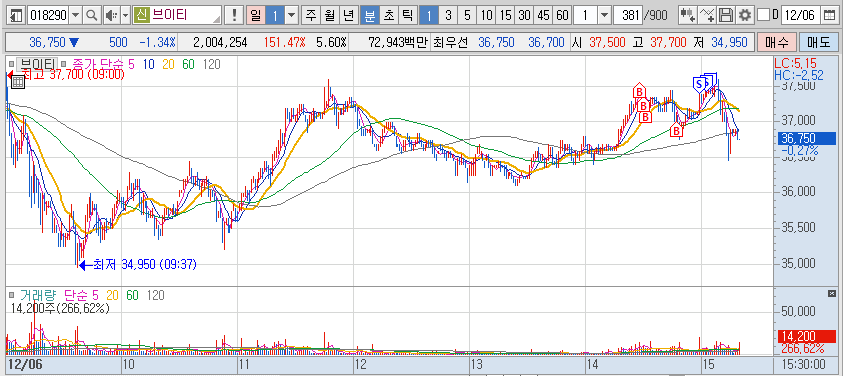Click the 14,200주(266.62%) volume readout
The image size is (843, 376).
tap(60, 308)
